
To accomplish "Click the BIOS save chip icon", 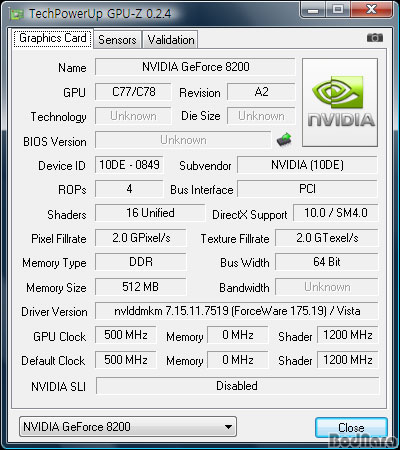I will point(284,139).
